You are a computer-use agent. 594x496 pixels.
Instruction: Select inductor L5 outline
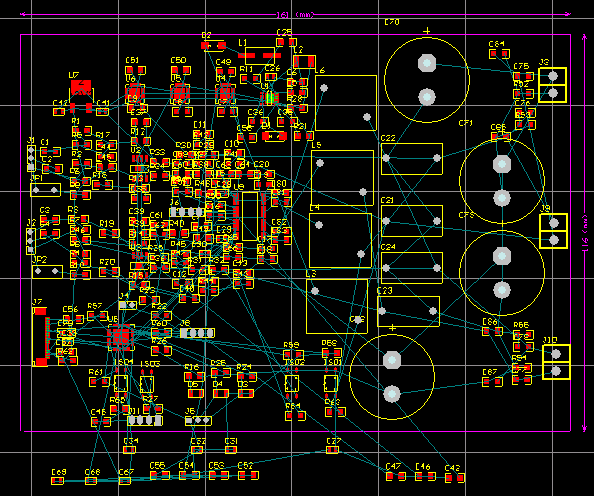click(342, 178)
